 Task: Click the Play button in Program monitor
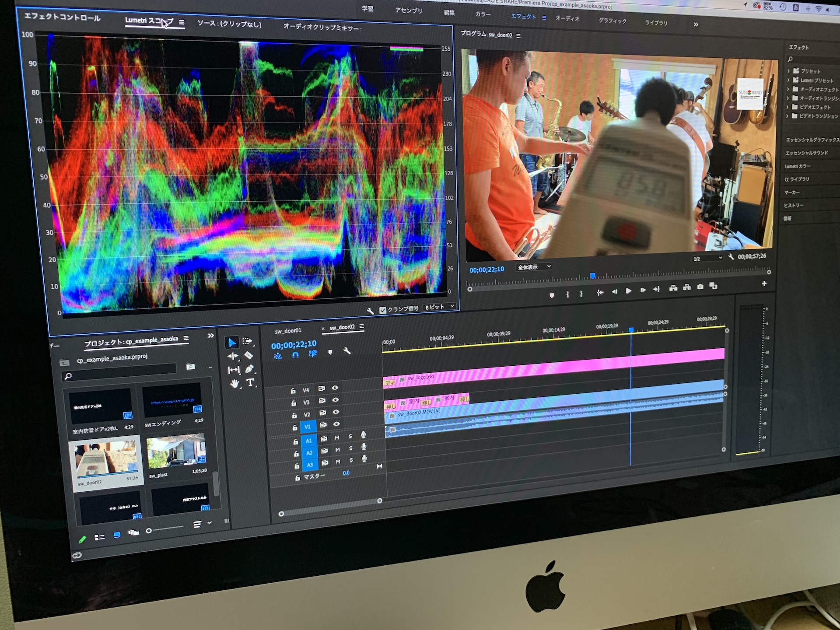tap(629, 291)
